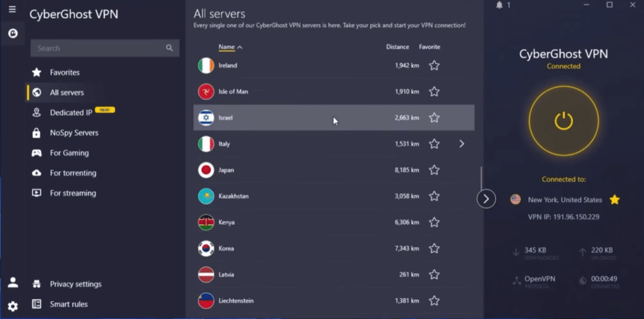Open the notifications bell icon
The image size is (644, 319).
499,5
